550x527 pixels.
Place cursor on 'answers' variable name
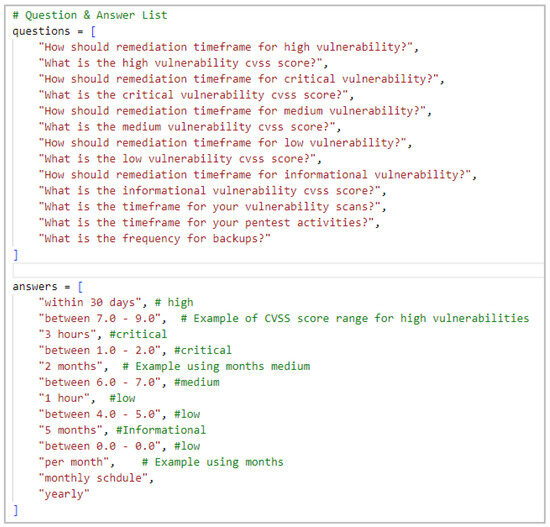(35, 287)
